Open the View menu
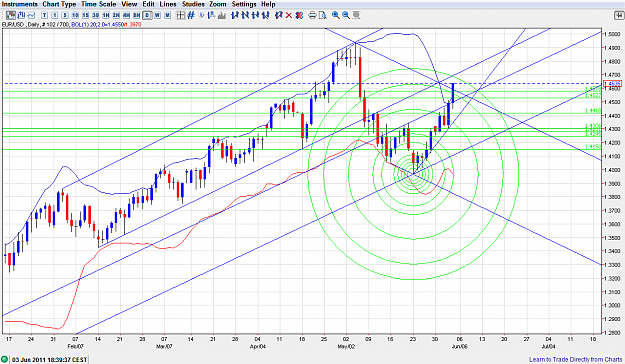This screenshot has height=364, width=625. 129,4
